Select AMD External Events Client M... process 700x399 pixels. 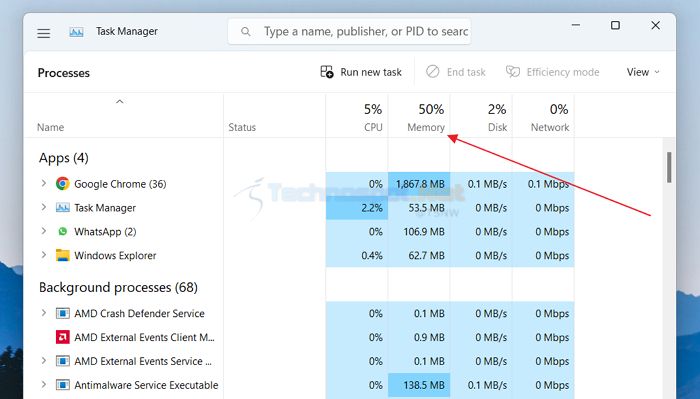144,337
